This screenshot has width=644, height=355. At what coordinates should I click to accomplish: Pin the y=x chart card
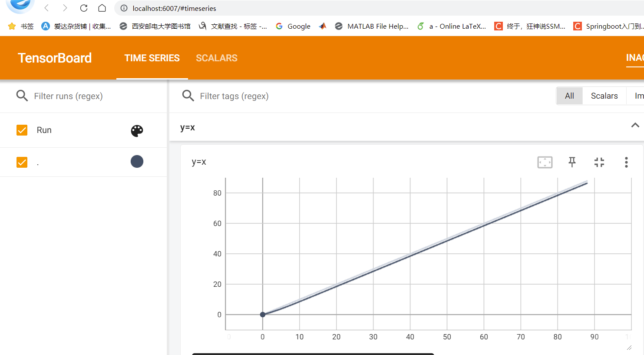(572, 162)
